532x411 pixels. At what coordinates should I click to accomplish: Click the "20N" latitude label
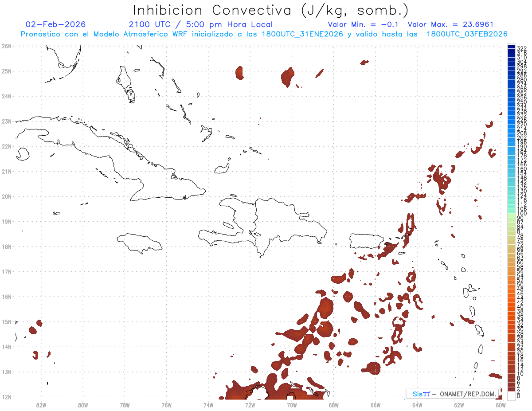6,196
